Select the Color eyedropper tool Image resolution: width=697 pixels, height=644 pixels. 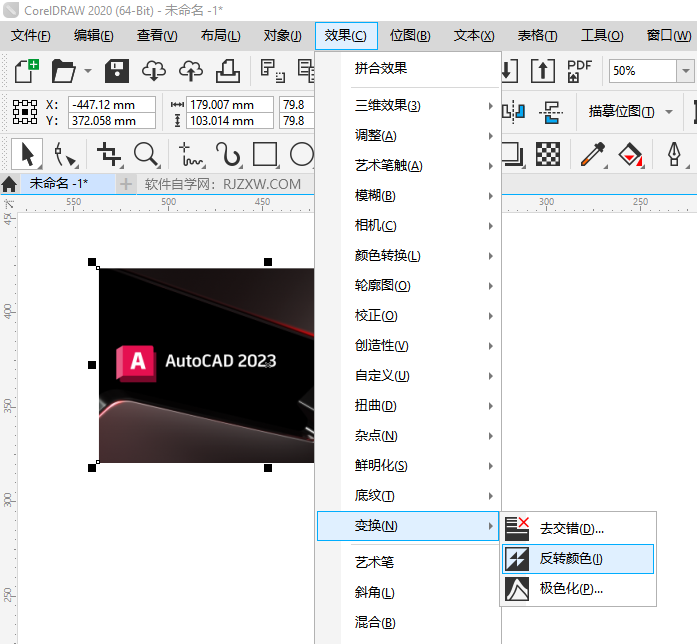pyautogui.click(x=593, y=155)
